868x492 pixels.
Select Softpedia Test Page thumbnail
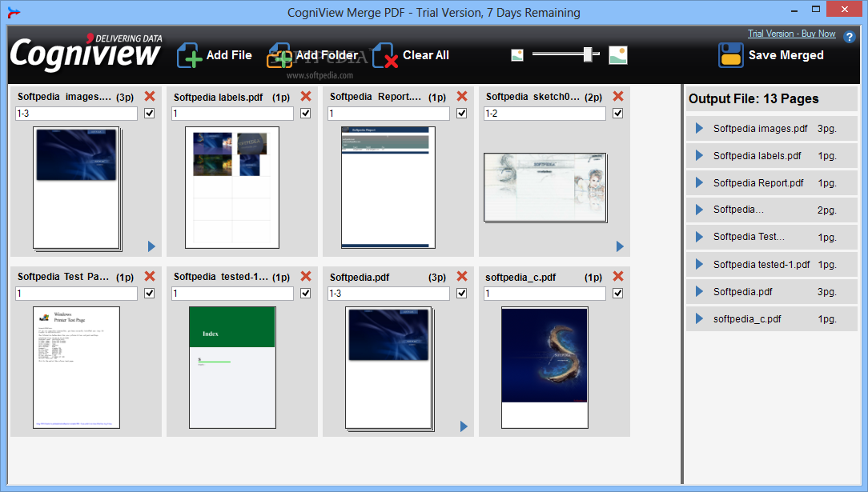pos(76,368)
